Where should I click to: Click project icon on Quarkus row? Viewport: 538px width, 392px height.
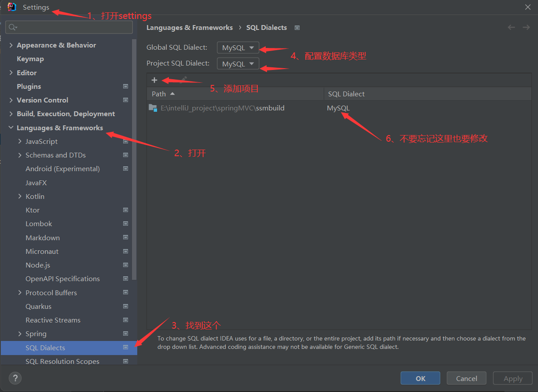click(125, 307)
